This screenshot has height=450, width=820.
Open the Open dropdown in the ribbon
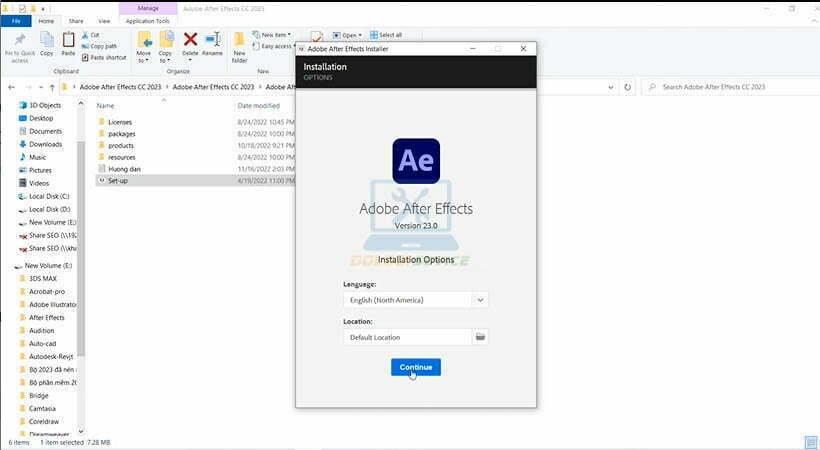347,35
